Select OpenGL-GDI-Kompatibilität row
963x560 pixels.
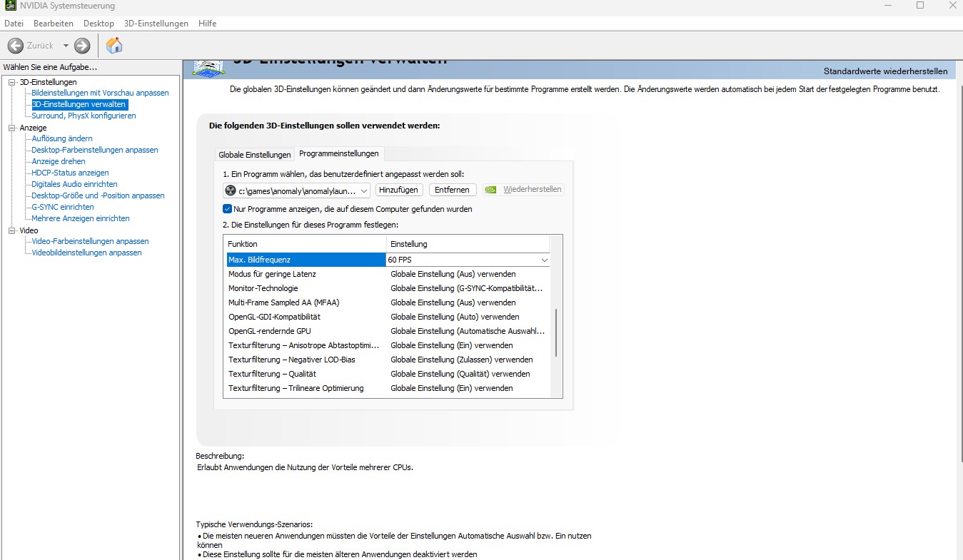[387, 317]
